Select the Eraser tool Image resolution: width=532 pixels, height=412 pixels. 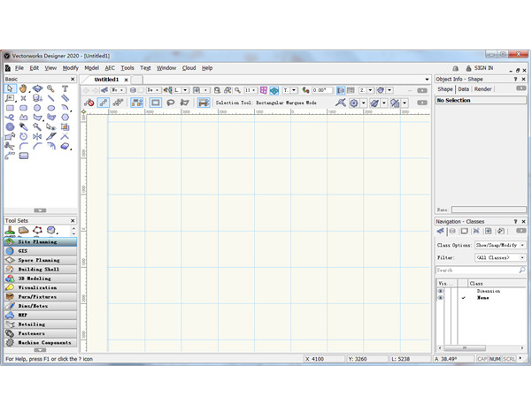pos(65,146)
